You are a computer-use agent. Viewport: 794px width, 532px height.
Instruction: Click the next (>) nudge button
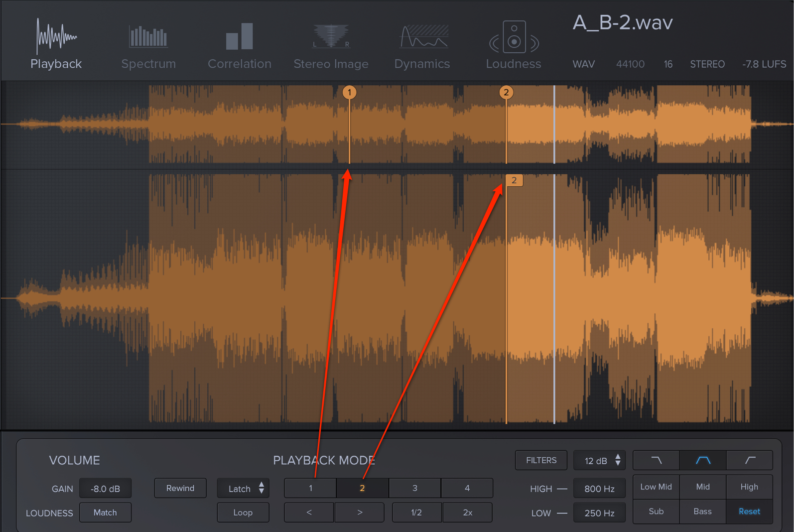point(360,512)
